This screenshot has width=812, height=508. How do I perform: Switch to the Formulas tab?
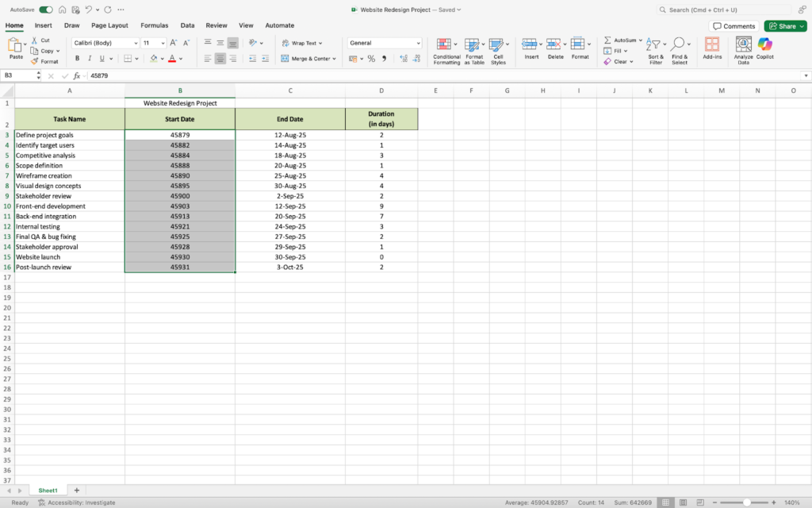tap(154, 25)
